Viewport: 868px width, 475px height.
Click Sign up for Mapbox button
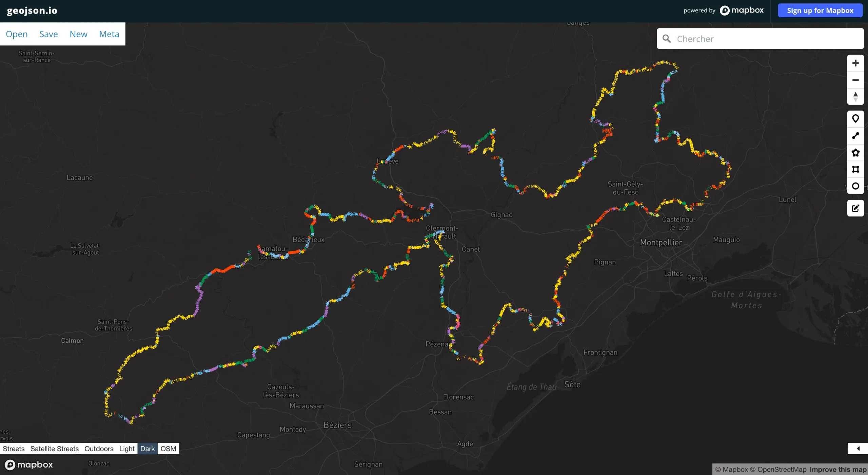[820, 11]
